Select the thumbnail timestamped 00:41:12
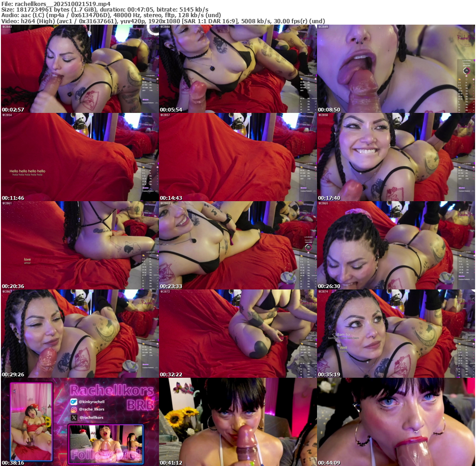This screenshot has width=476, height=466. (238, 422)
